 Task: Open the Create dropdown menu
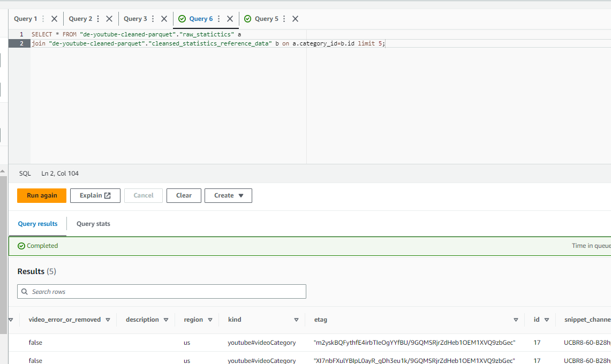[x=228, y=195]
